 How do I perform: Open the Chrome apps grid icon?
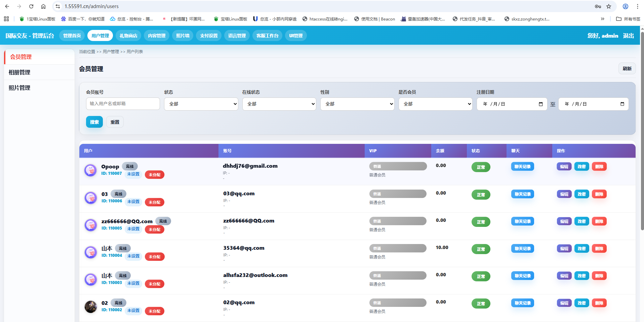tap(6, 19)
